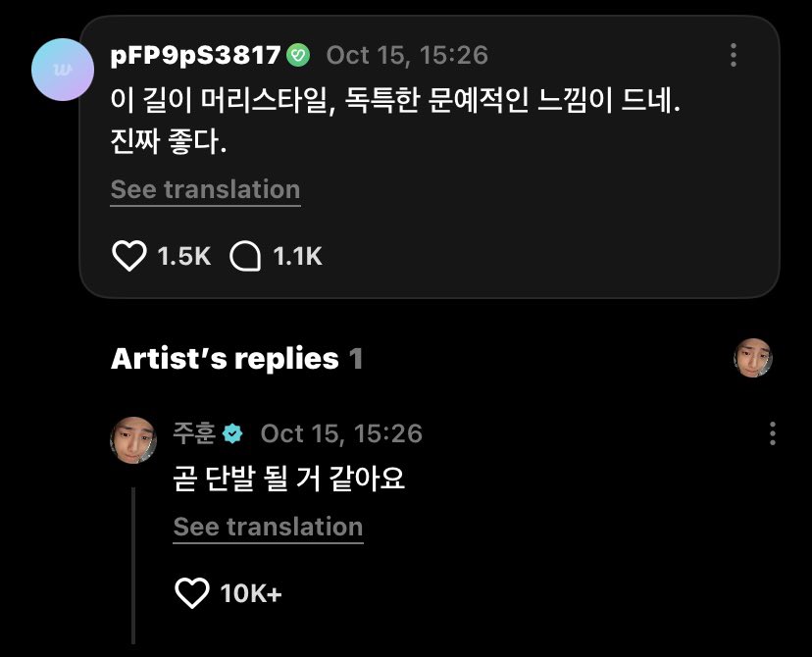Click the Artist's replies 1 header
812x657 pixels.
coord(236,358)
